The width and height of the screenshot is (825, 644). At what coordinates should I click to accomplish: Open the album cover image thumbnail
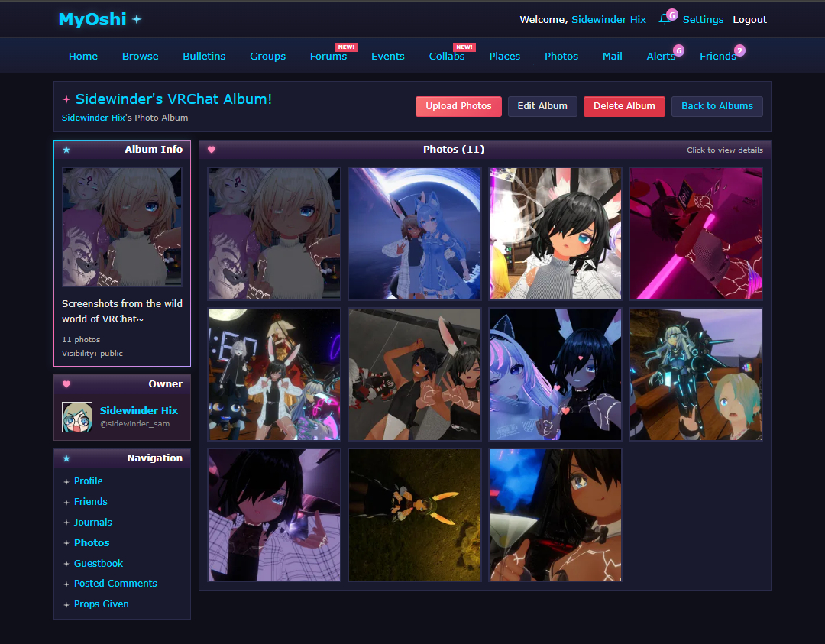coord(122,227)
